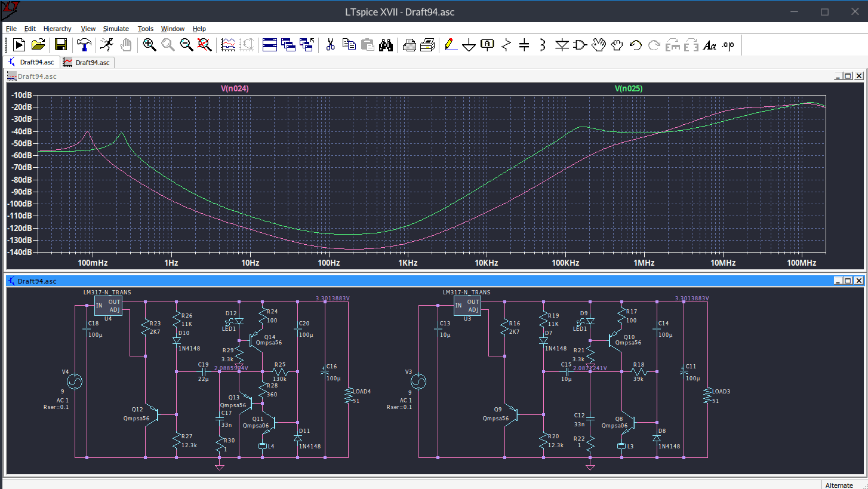The image size is (868, 489).
Task: Click the V(n024) trace label
Action: coord(235,88)
